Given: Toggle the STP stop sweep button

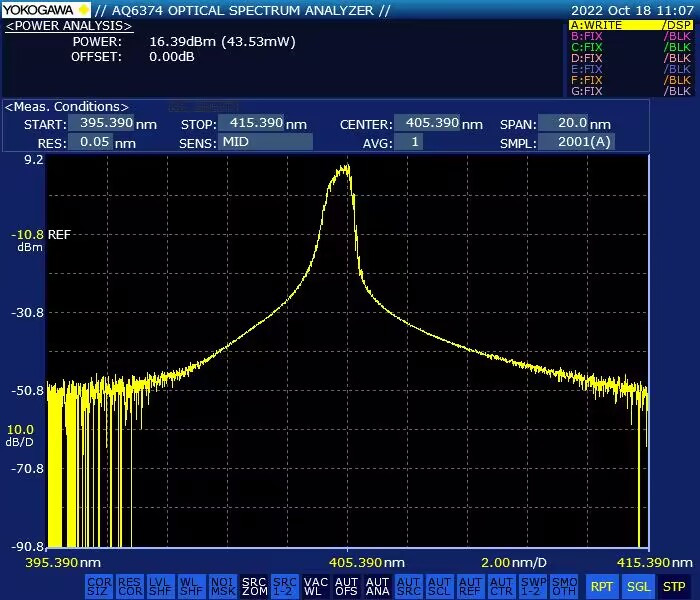Looking at the screenshot, I should [x=675, y=586].
